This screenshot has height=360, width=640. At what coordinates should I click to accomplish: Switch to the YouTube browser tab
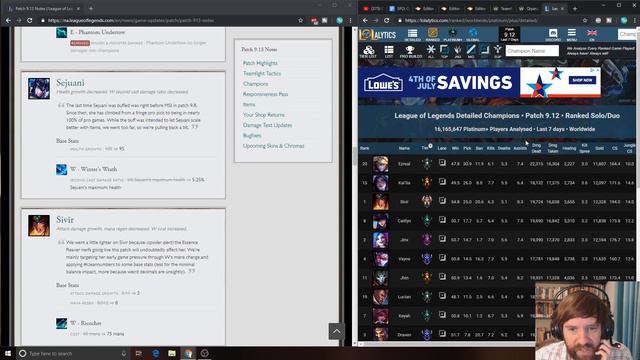(373, 8)
